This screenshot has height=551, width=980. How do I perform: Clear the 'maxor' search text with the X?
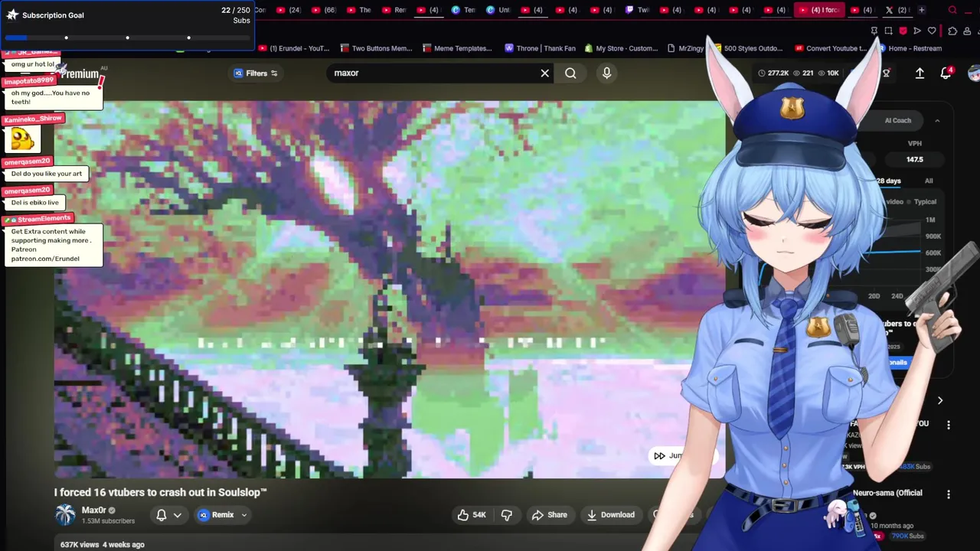click(x=544, y=73)
